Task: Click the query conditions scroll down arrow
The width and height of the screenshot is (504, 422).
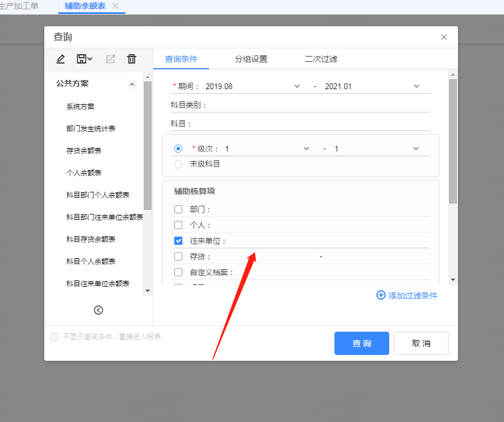Action: 453,280
